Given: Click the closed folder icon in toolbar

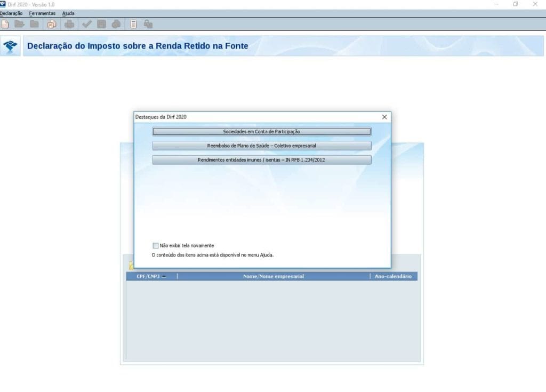Looking at the screenshot, I should click(x=34, y=24).
